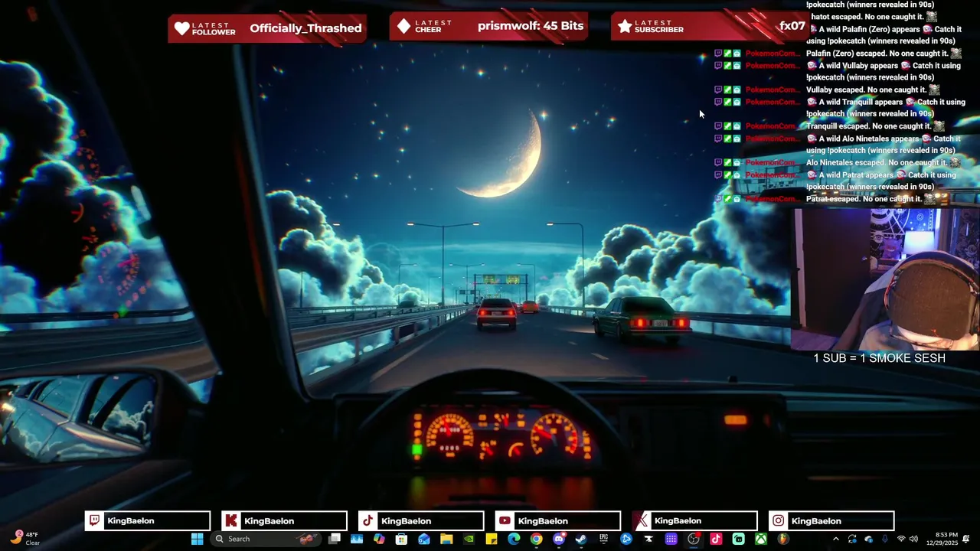Launch Epic Games Launcher from the taskbar

point(603,539)
